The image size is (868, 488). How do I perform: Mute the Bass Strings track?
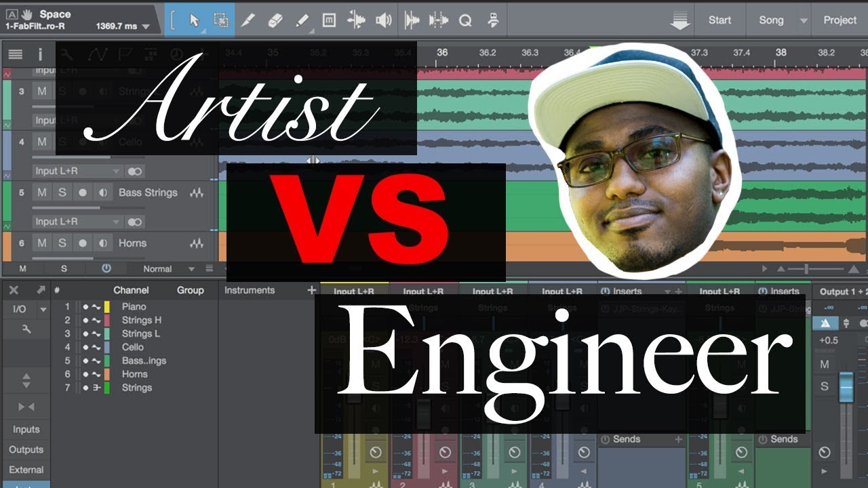[42, 192]
